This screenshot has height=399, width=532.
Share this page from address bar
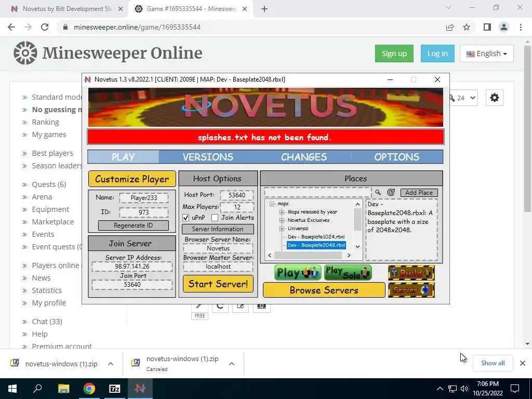click(450, 27)
